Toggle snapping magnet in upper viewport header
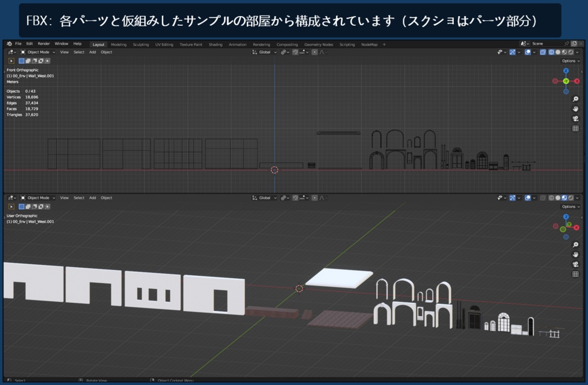The width and height of the screenshot is (588, 385). pos(295,52)
